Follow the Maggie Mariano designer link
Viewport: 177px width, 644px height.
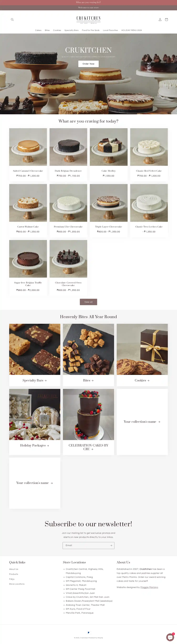point(149,587)
